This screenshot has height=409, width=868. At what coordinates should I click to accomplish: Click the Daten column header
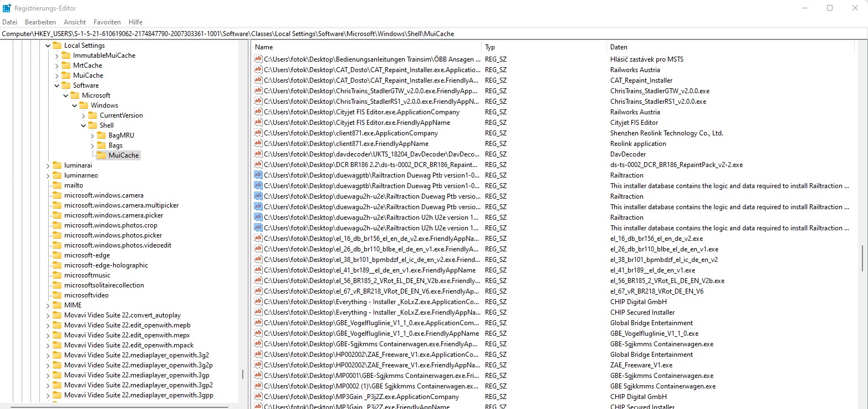(x=730, y=47)
